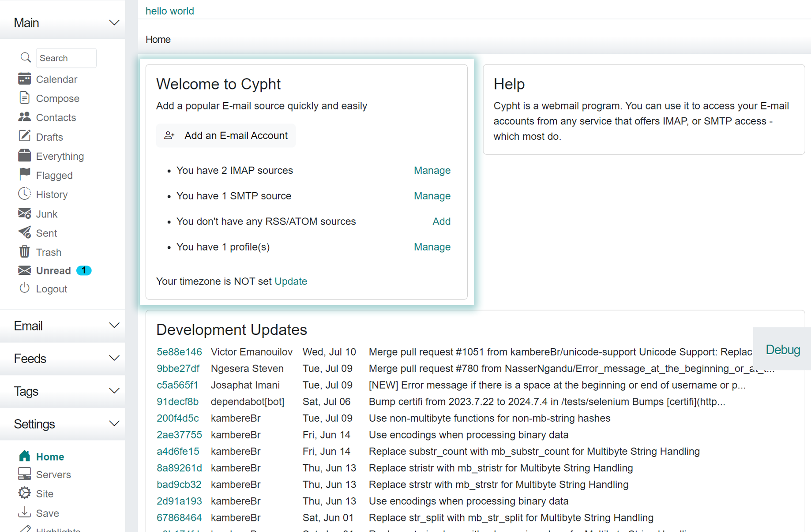Open Site settings entry
Screen dimensions: 811x532
(45, 494)
